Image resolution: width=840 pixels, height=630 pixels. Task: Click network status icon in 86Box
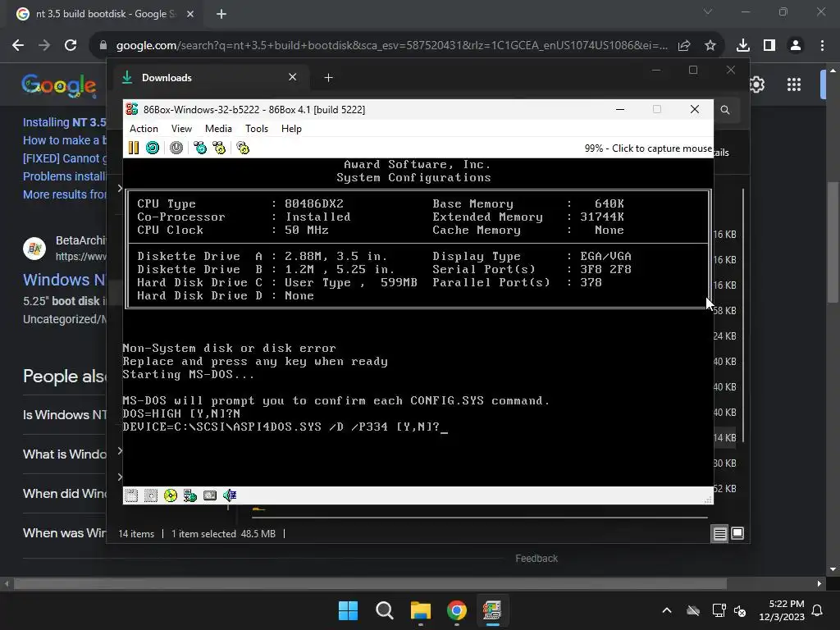tap(190, 495)
